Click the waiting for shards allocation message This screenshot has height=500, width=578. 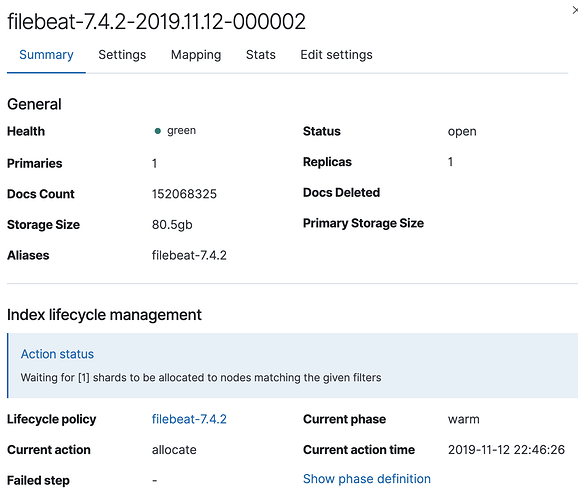pos(201,378)
